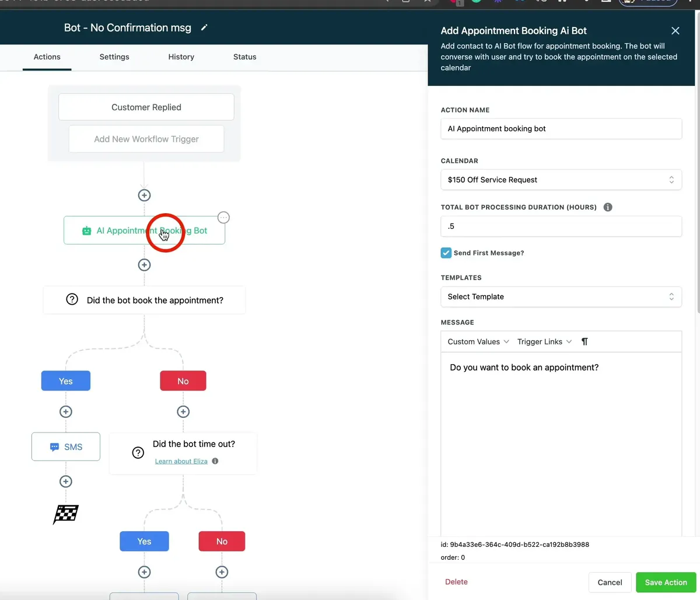700x600 pixels.
Task: Select the No branch of booking condition
Action: tap(183, 381)
